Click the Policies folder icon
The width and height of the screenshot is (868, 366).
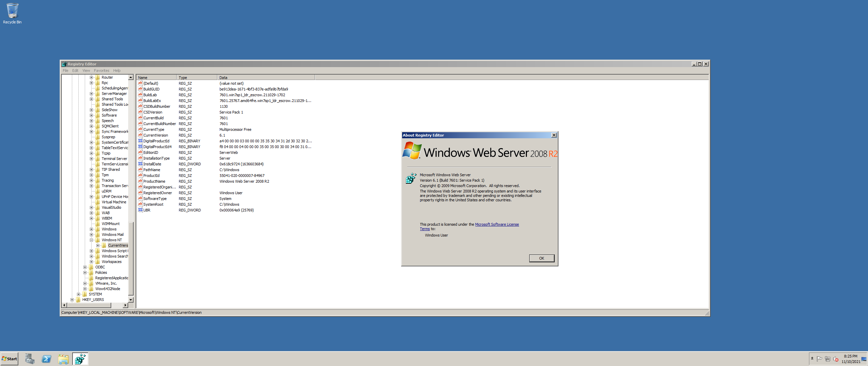point(91,272)
